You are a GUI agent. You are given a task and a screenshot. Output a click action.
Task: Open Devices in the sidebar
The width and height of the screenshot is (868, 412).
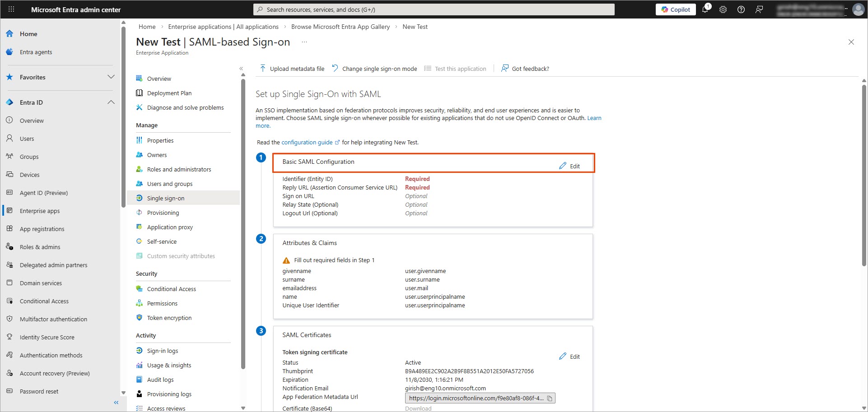29,175
